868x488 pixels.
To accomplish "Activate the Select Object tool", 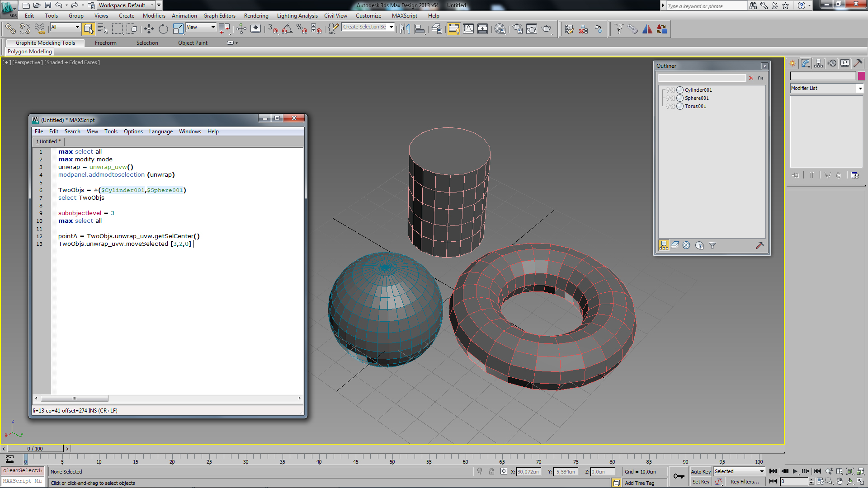I will click(x=89, y=29).
